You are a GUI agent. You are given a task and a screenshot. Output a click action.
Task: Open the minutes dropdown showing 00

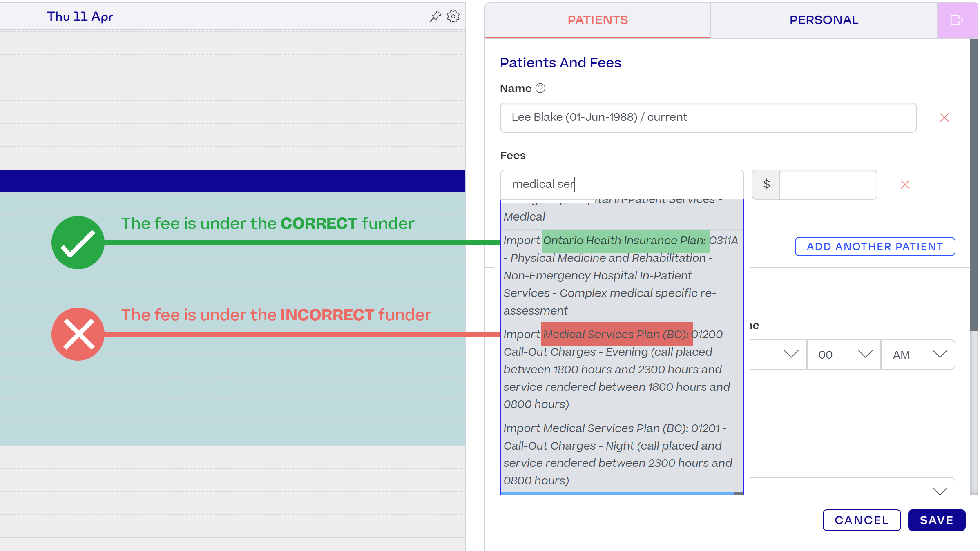click(844, 355)
